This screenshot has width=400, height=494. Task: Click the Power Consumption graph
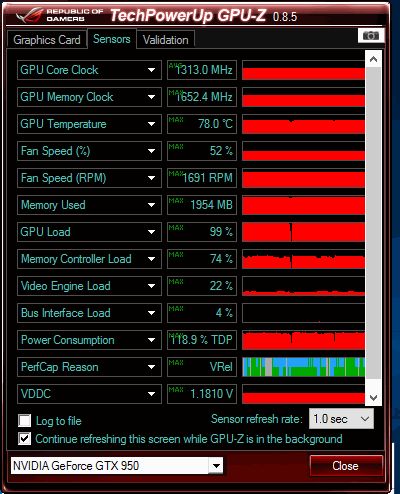click(303, 340)
